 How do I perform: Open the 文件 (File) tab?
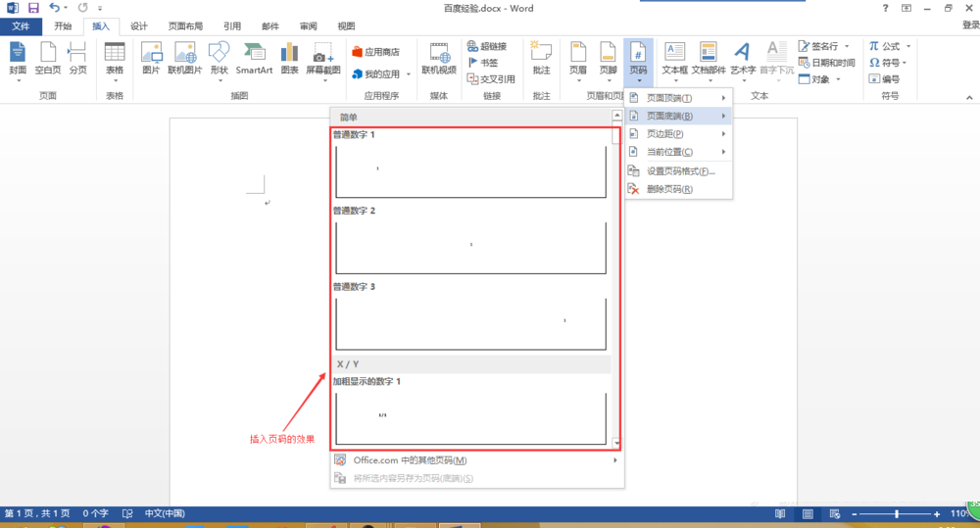click(21, 26)
